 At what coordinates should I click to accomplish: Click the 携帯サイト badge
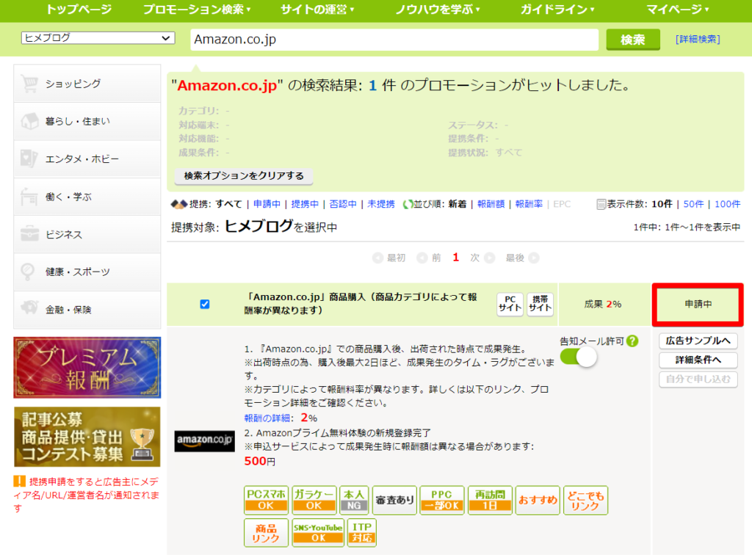pos(540,304)
